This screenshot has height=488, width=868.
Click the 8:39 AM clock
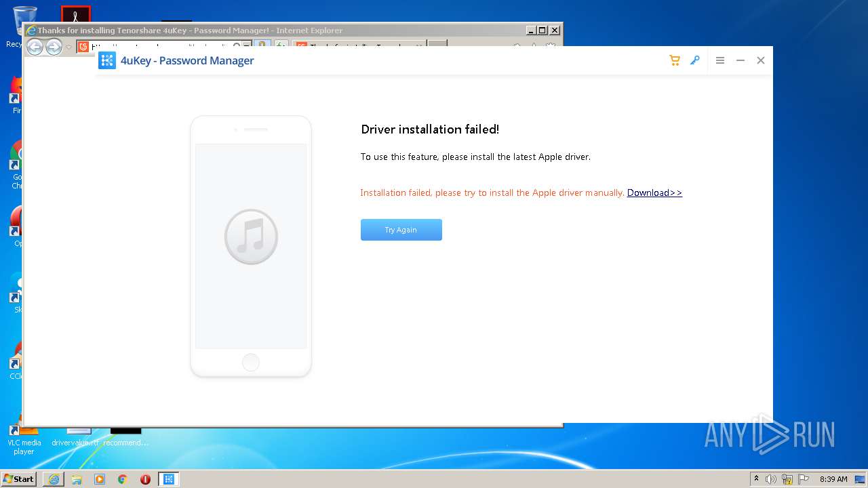pyautogui.click(x=833, y=479)
